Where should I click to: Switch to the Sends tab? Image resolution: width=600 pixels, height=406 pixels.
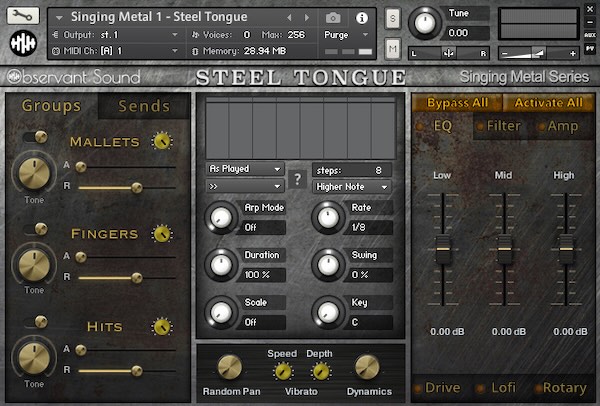(x=144, y=106)
